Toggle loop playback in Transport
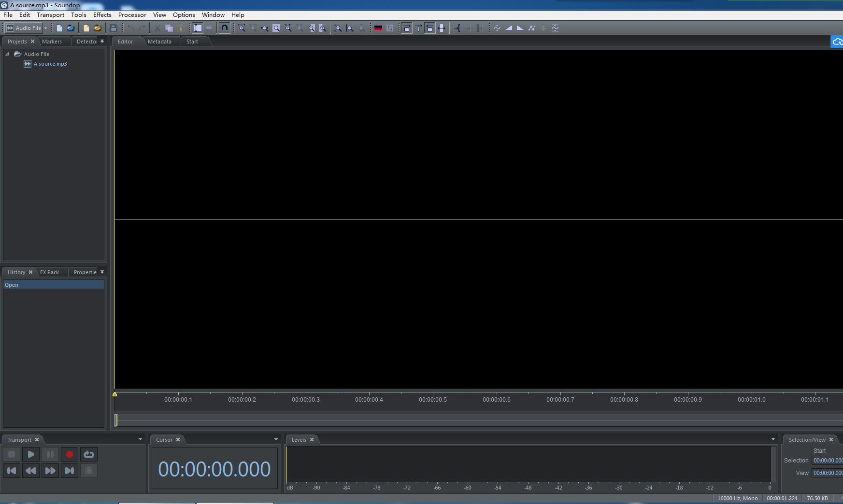Screen dimensions: 843x504 [89, 454]
